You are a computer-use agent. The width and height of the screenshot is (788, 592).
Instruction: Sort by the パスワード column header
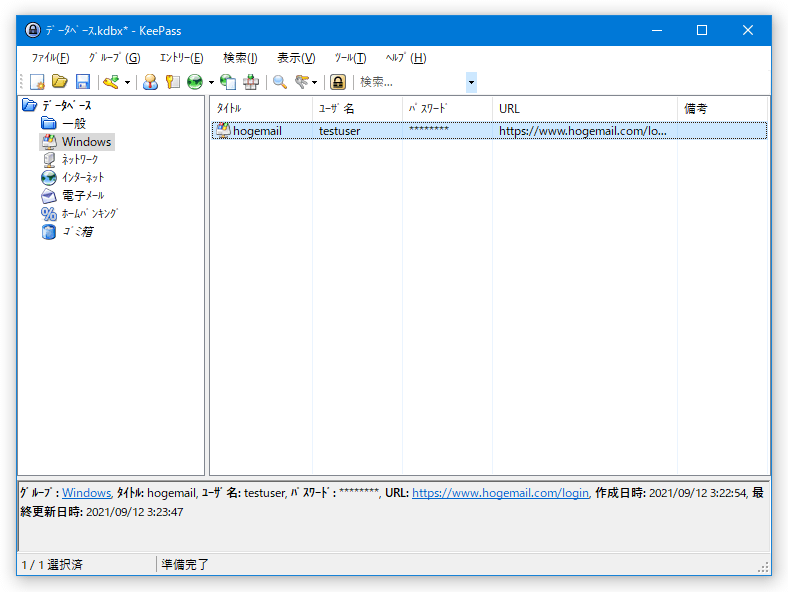pyautogui.click(x=447, y=109)
